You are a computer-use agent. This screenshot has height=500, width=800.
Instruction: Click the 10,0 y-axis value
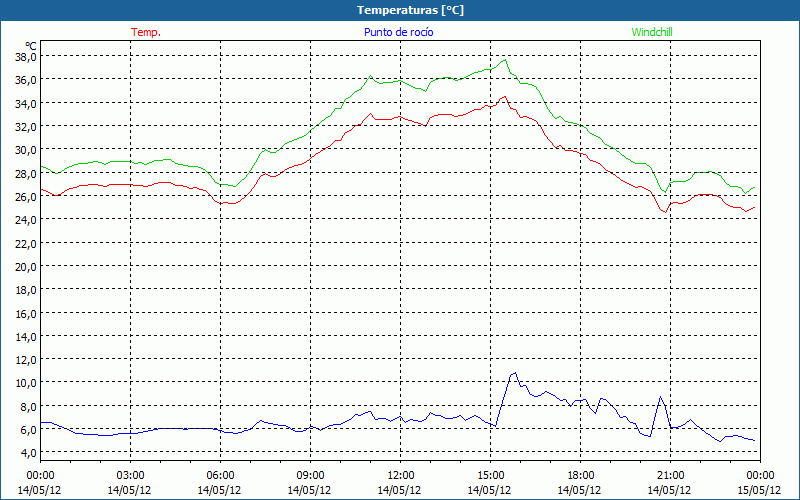click(26, 383)
